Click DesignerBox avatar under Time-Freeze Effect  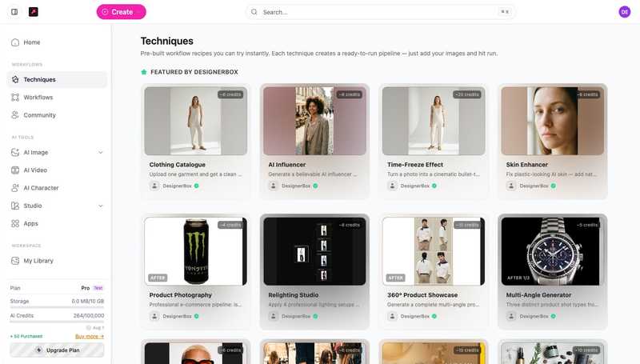point(392,186)
